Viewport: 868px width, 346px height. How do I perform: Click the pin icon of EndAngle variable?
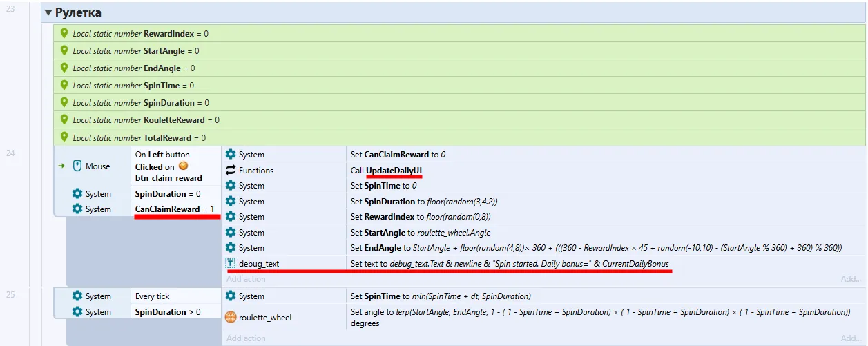[64, 68]
